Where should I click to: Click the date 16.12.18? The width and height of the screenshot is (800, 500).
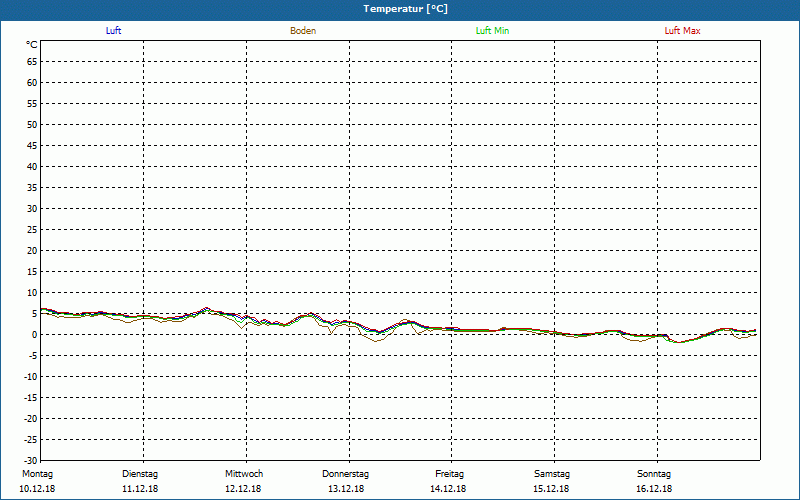[654, 489]
